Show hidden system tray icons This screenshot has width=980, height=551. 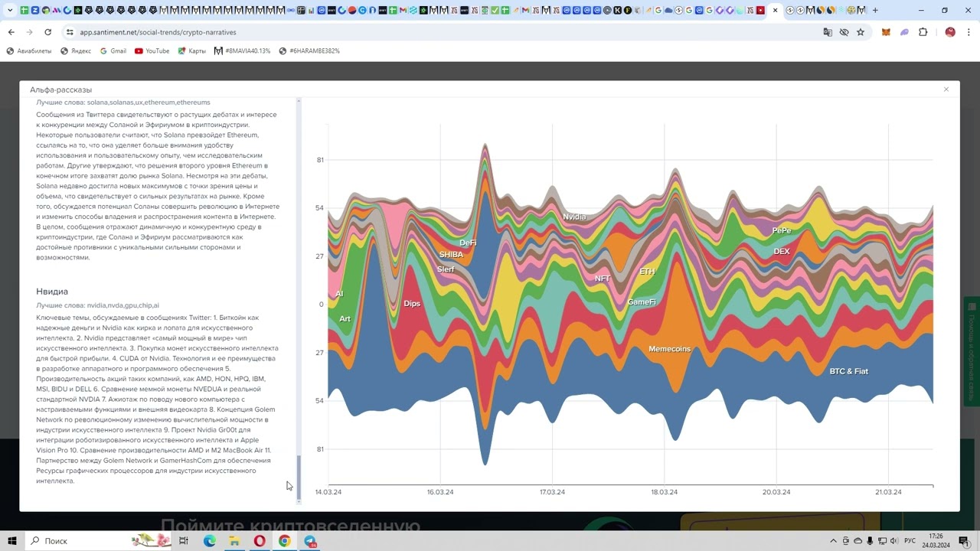click(x=834, y=541)
